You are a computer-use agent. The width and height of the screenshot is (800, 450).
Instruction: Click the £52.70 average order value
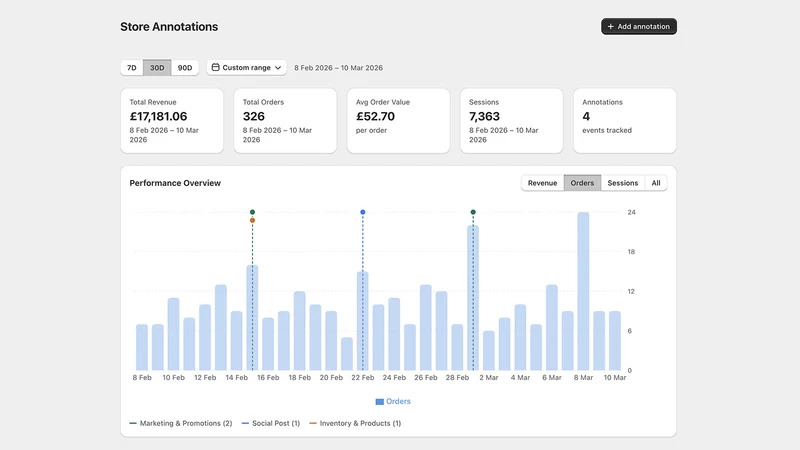[x=375, y=116]
